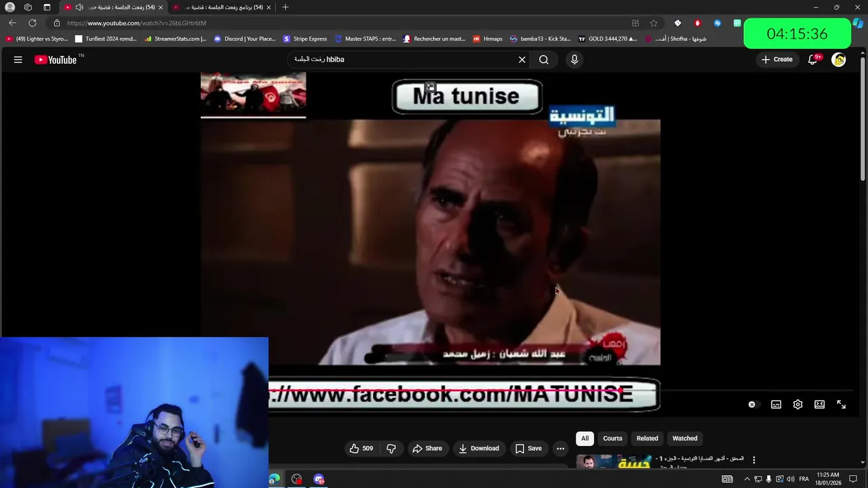Open a new browser tab
Viewport: 868px width, 488px height.
[x=285, y=7]
